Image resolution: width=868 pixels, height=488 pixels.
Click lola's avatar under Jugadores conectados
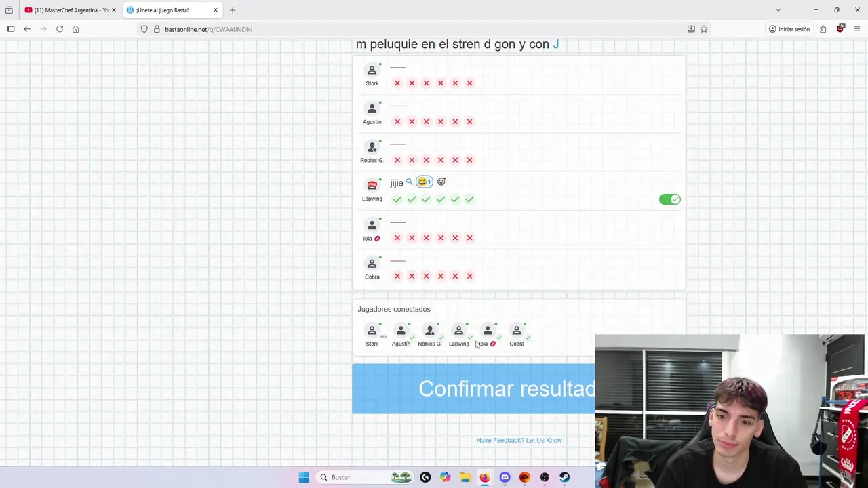click(488, 331)
